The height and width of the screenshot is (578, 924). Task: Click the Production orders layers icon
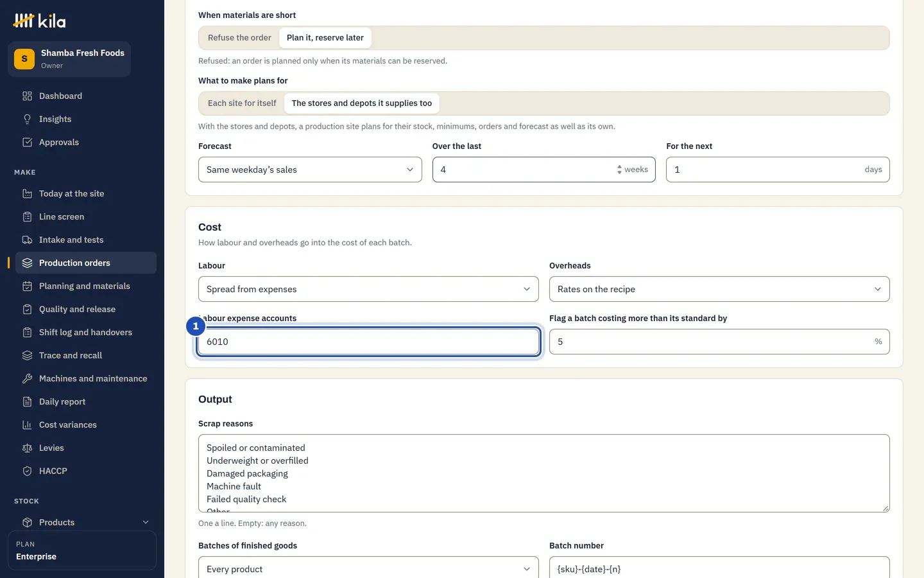pos(27,263)
